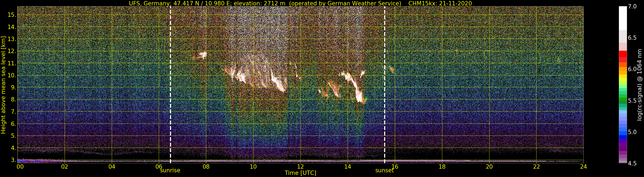The height and width of the screenshot is (177, 644).
Task: Click the dashed sunset marker line
Action: 385,85
